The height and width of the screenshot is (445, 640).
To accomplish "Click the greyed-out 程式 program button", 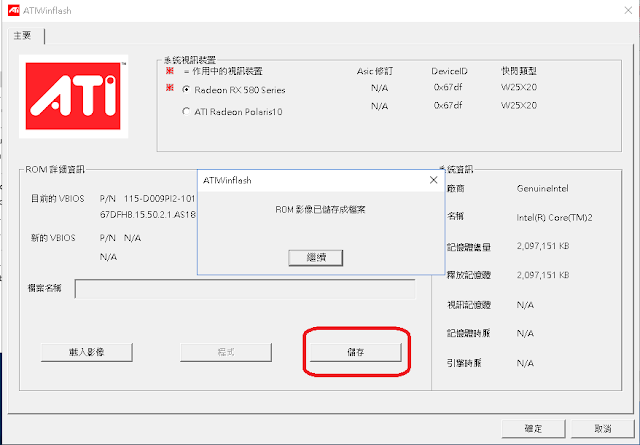I will coord(226,352).
